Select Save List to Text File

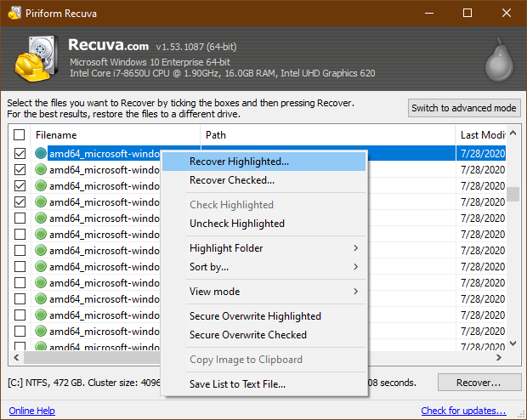pos(237,384)
